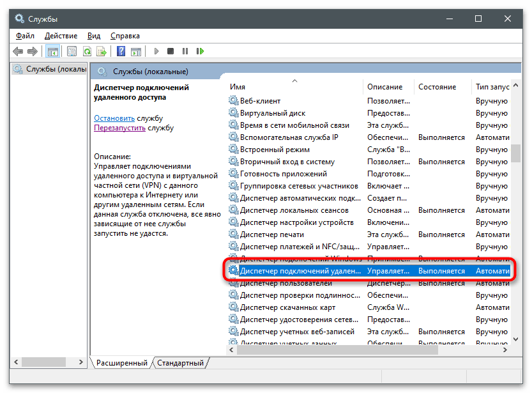Select Службы (локальные) node in left tree
Image resolution: width=532 pixels, height=393 pixels.
click(50, 69)
